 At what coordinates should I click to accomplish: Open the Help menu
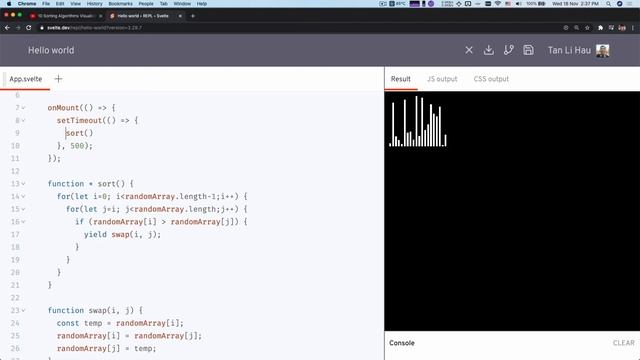click(x=202, y=4)
